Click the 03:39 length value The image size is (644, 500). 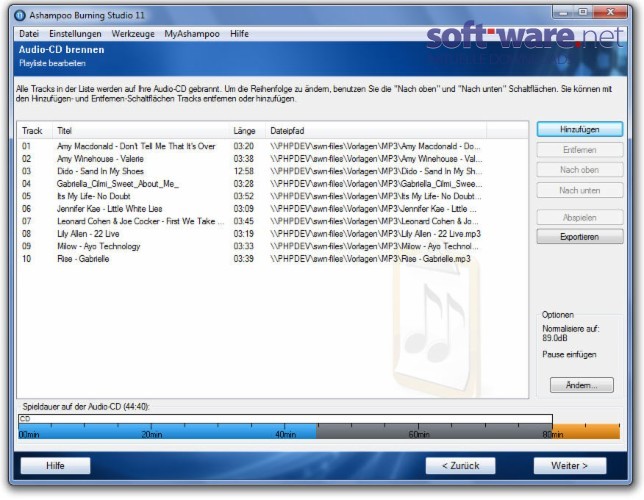click(244, 259)
